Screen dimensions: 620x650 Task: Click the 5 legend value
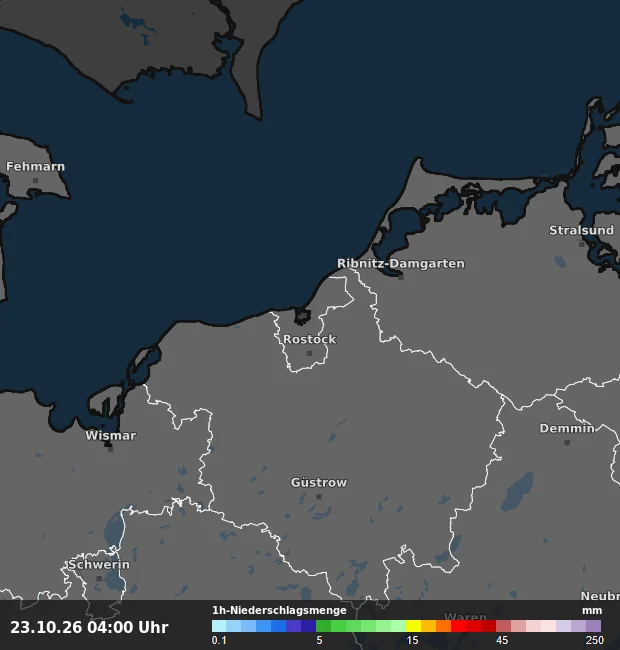(319, 640)
